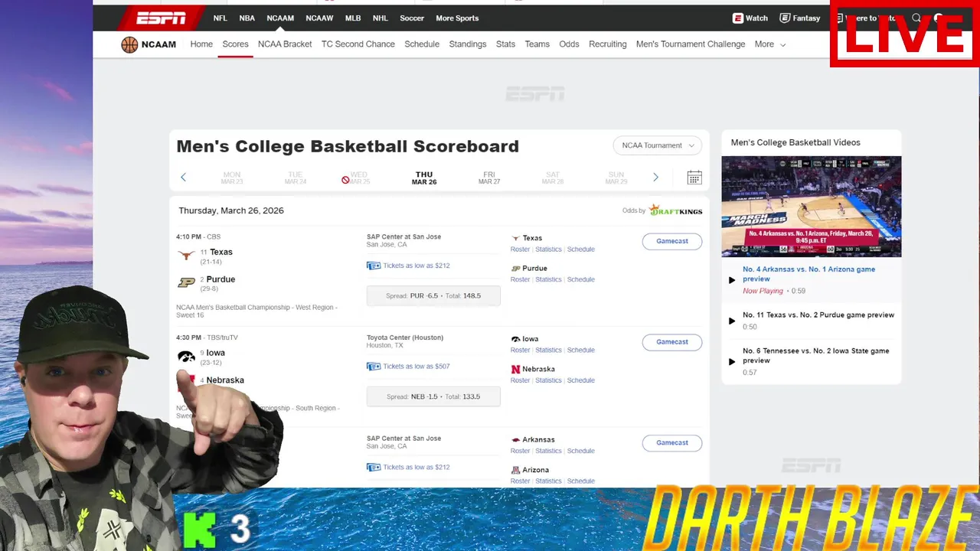This screenshot has width=980, height=551.
Task: Expand the More menu in NCAAM nav
Action: point(769,44)
